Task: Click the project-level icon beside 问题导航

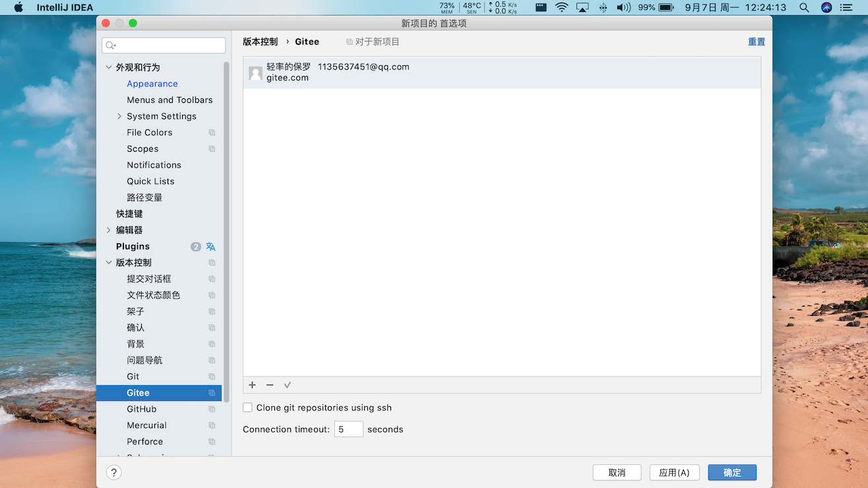Action: pyautogui.click(x=212, y=360)
